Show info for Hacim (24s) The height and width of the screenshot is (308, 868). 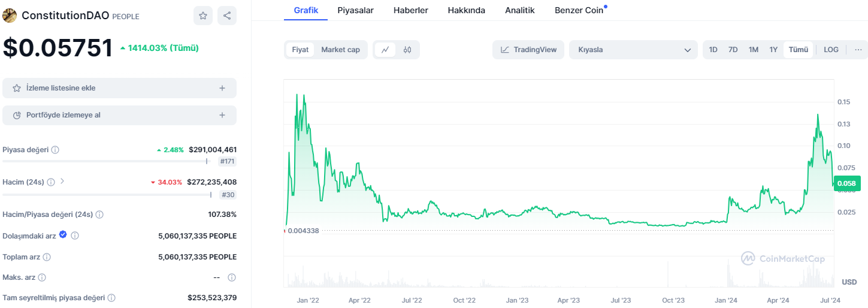(51, 182)
